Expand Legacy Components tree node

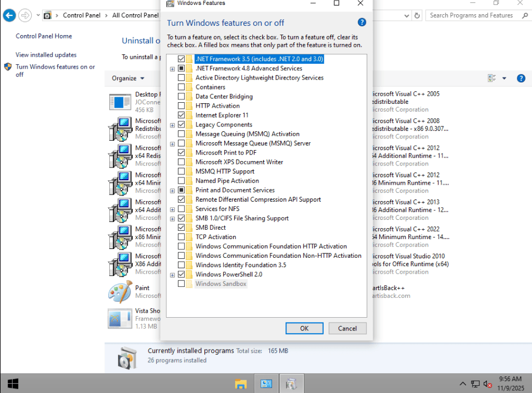pyautogui.click(x=173, y=125)
